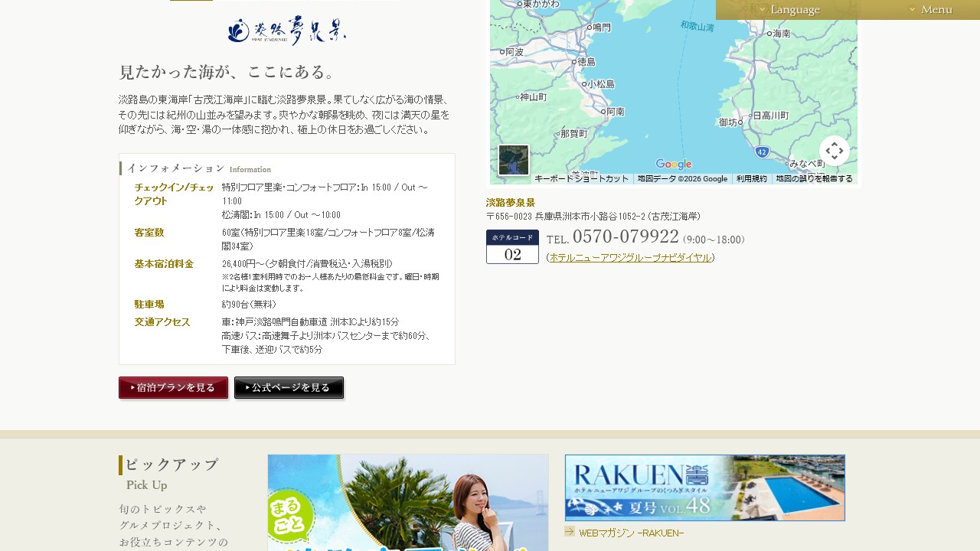Click the 那賀町 label on the map
Image resolution: width=980 pixels, height=551 pixels.
573,133
